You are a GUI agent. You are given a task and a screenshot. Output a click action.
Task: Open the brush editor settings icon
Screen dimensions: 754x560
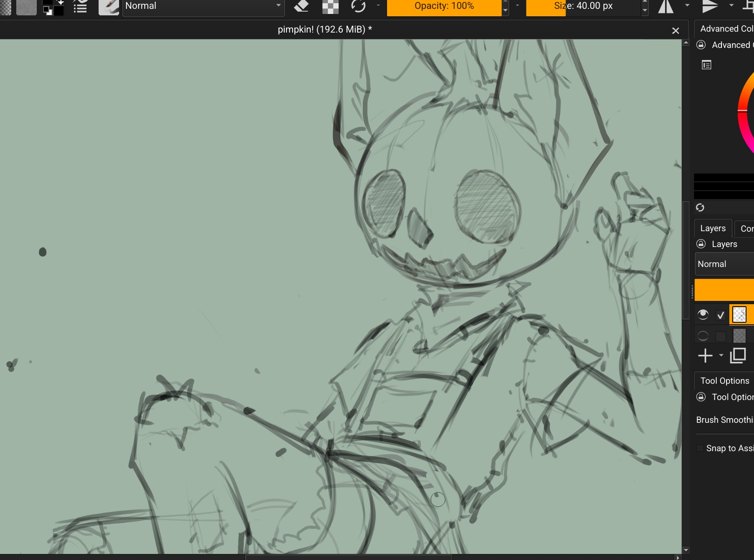click(x=80, y=7)
